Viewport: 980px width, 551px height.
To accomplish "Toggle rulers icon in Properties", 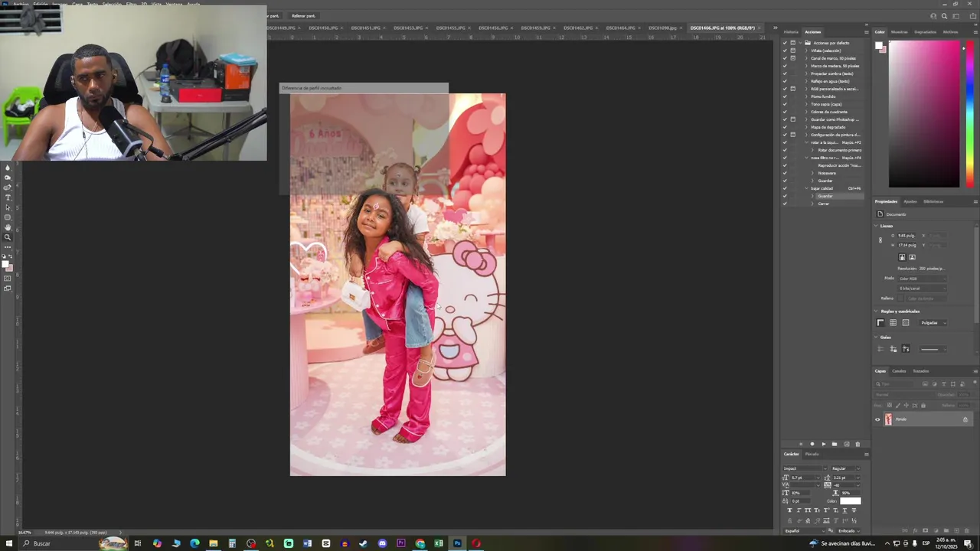I will 880,323.
